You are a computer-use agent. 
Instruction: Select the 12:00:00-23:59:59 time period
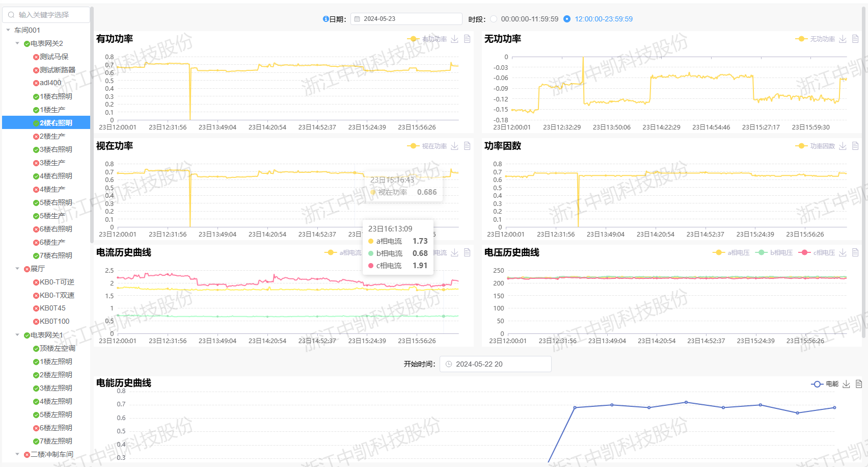pos(567,19)
